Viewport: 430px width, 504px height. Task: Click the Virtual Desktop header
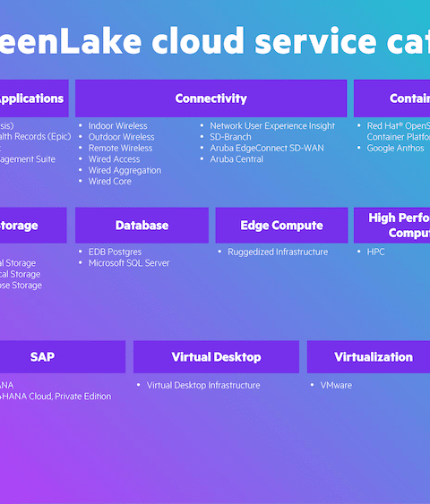point(216,357)
